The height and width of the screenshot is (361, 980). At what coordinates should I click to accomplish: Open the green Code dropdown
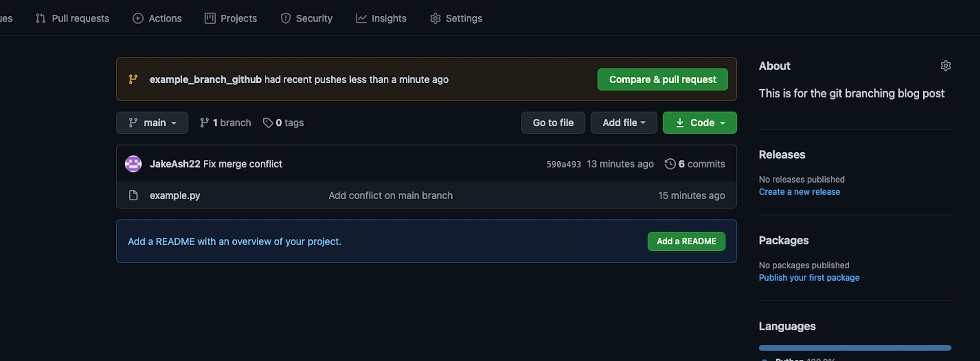(x=700, y=122)
